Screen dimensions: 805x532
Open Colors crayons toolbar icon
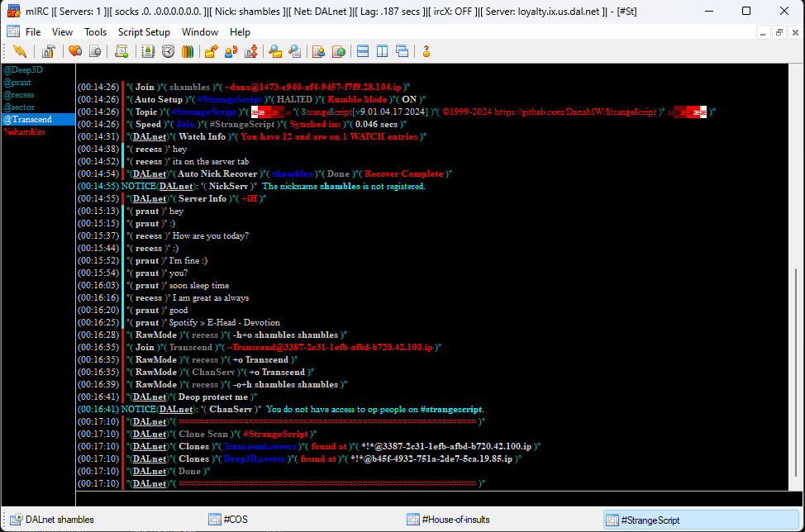[188, 51]
